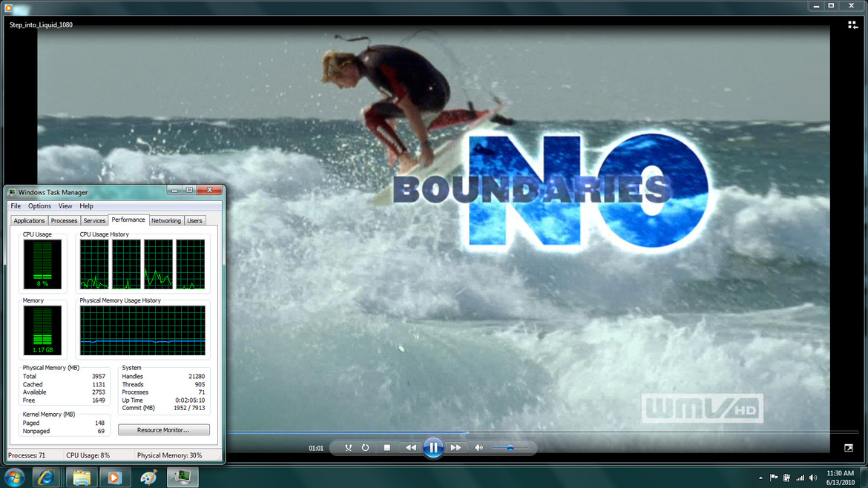
Task: Click the Threads value 905
Action: 200,384
